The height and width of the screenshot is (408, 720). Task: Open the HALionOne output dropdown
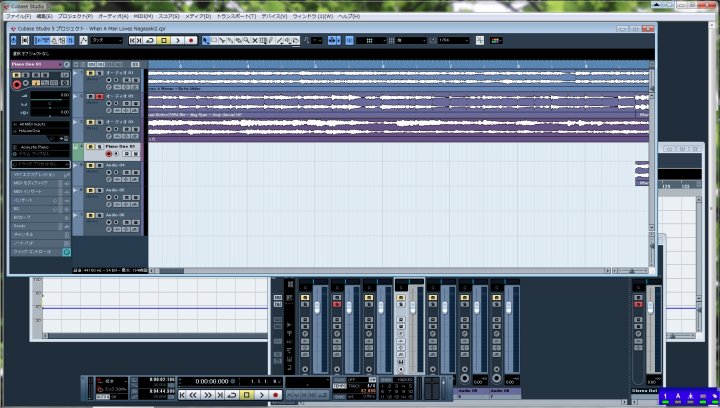40,131
